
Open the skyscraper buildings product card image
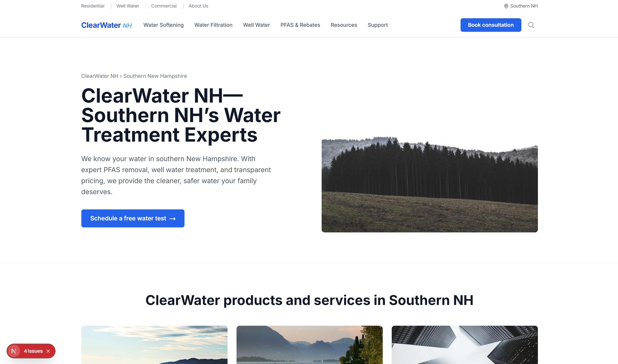click(465, 345)
